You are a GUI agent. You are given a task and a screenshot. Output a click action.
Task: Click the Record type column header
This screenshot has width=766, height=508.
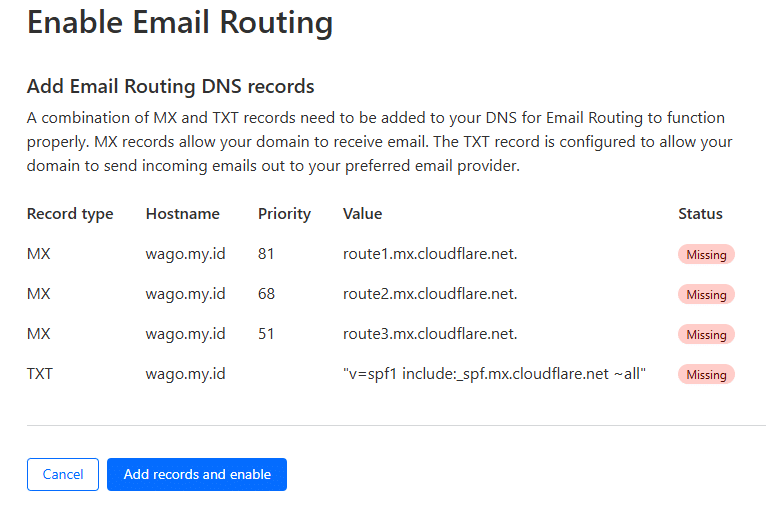pyautogui.click(x=70, y=214)
